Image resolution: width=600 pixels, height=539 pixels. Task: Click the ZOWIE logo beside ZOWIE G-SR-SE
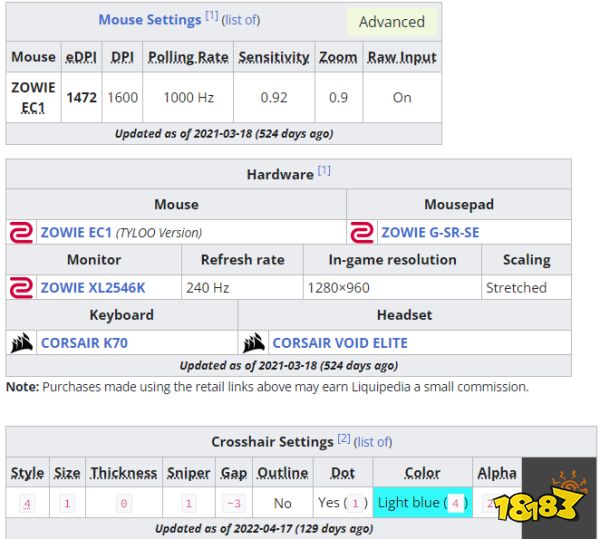pyautogui.click(x=362, y=232)
